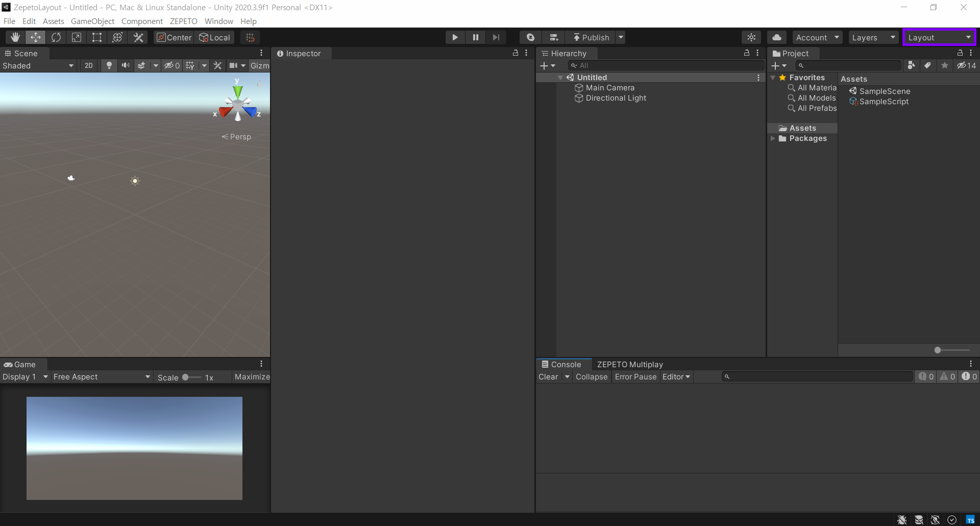Click the Publish button
Screen dimensions: 980x526
pyautogui.click(x=591, y=37)
